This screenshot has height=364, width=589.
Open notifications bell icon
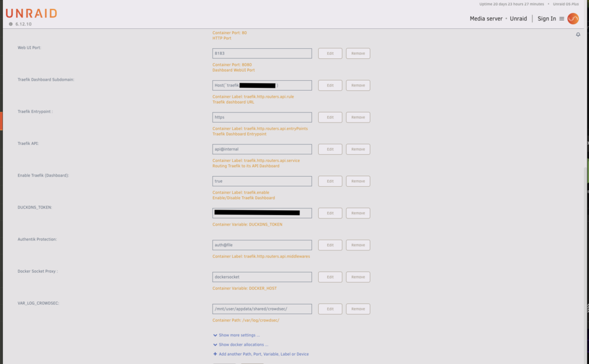click(x=578, y=35)
